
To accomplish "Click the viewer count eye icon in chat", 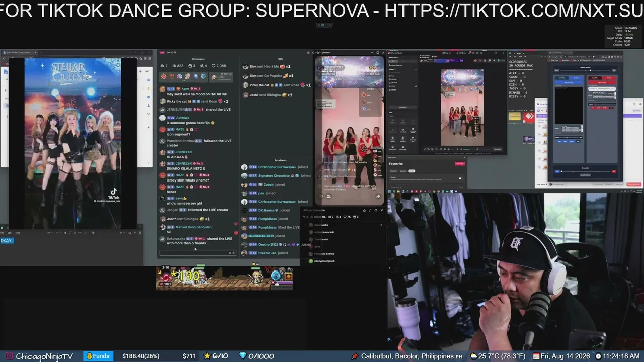I will [x=174, y=66].
